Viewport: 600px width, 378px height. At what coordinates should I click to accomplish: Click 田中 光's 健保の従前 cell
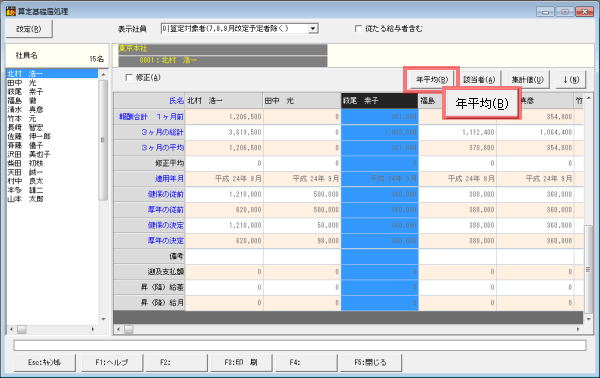(x=302, y=194)
